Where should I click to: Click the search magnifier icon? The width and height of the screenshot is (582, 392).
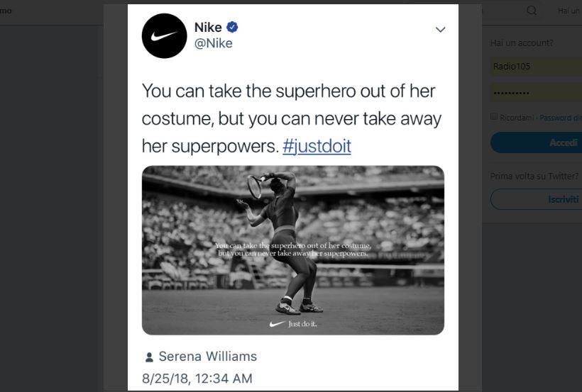coord(532,11)
